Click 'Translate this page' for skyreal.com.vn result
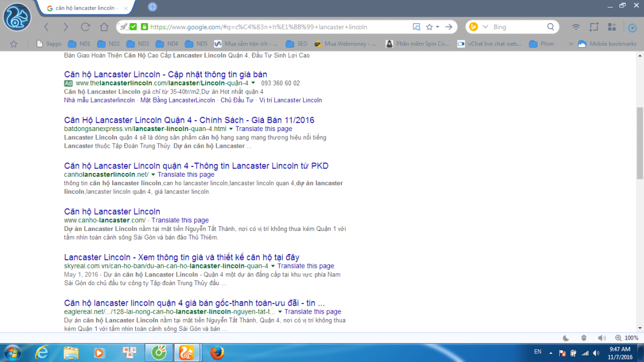This screenshot has width=644, height=362. [x=306, y=266]
